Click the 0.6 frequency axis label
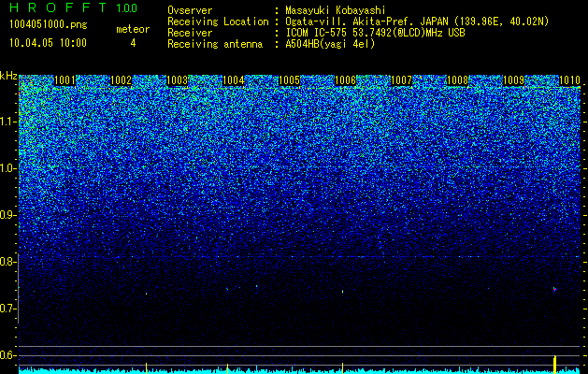The width and height of the screenshot is (588, 374). [8, 355]
